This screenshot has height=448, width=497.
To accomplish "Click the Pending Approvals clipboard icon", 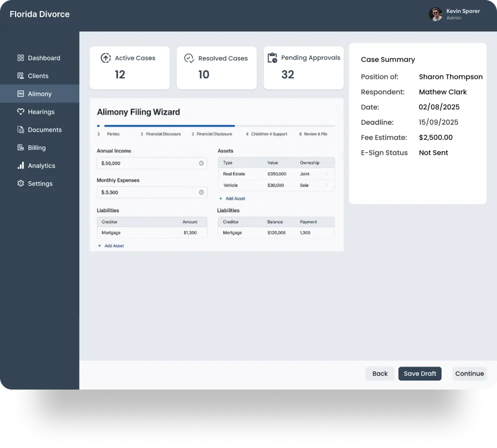I will click(x=272, y=58).
